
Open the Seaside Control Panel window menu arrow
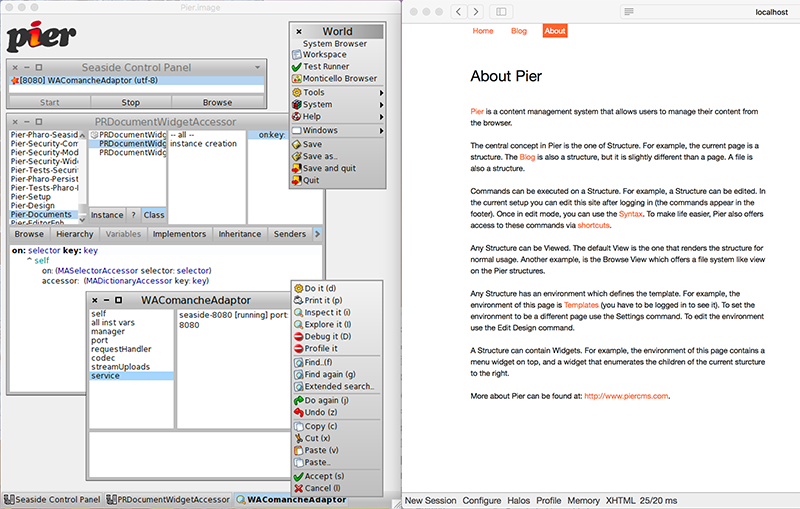point(258,67)
